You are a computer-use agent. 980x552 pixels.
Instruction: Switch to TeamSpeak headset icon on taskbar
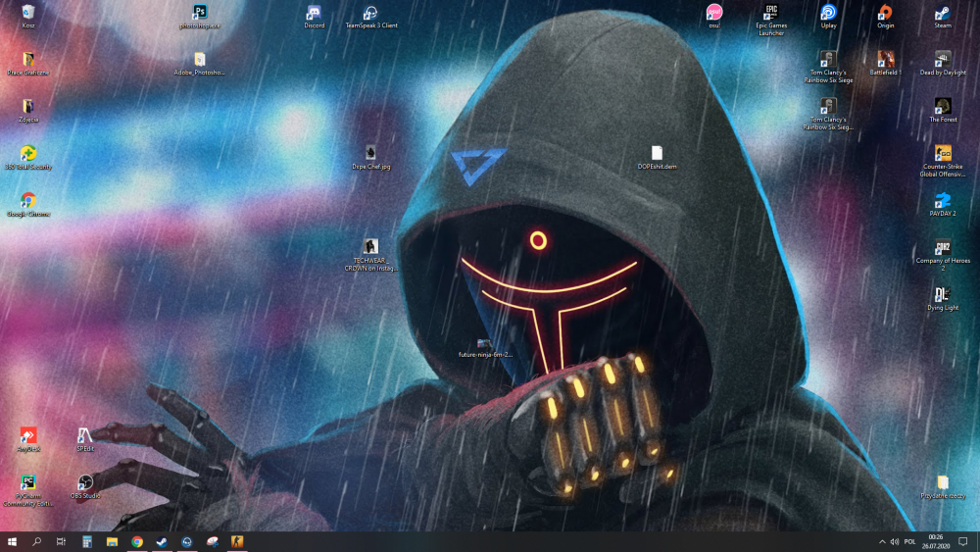187,541
